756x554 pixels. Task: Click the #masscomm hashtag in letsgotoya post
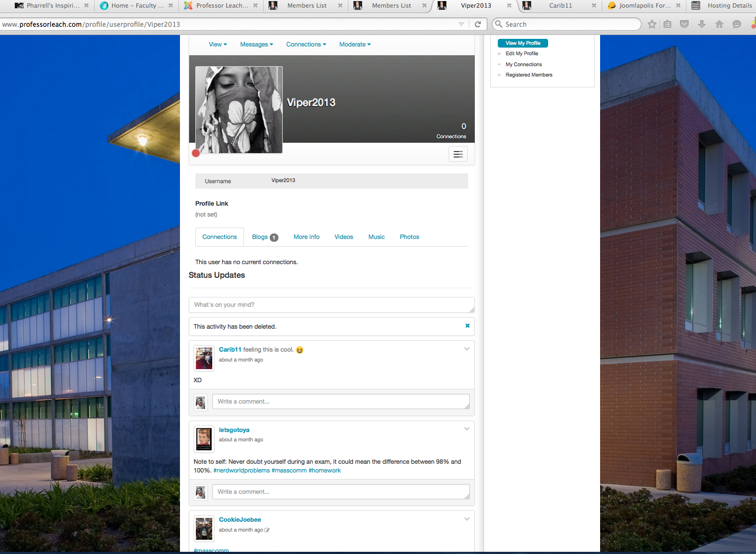tap(289, 470)
